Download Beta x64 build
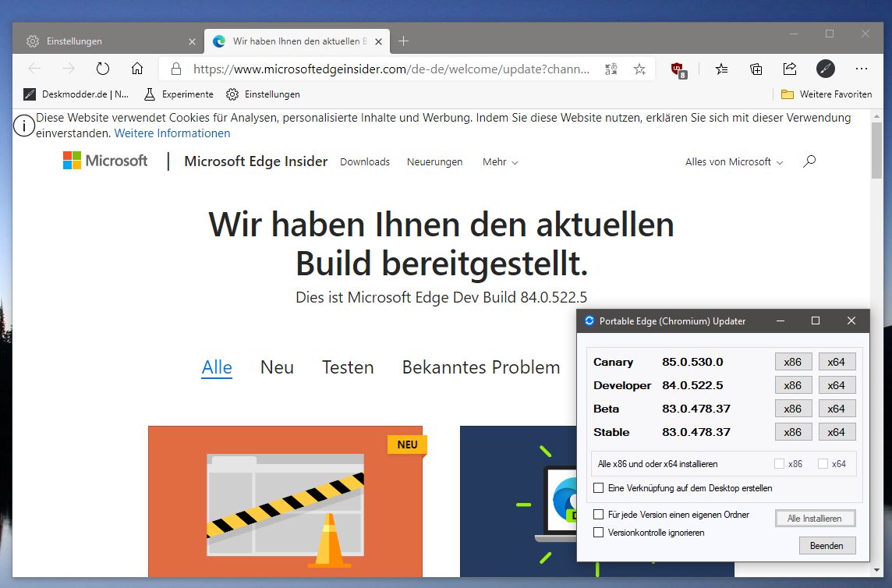The height and width of the screenshot is (588, 892). click(837, 409)
